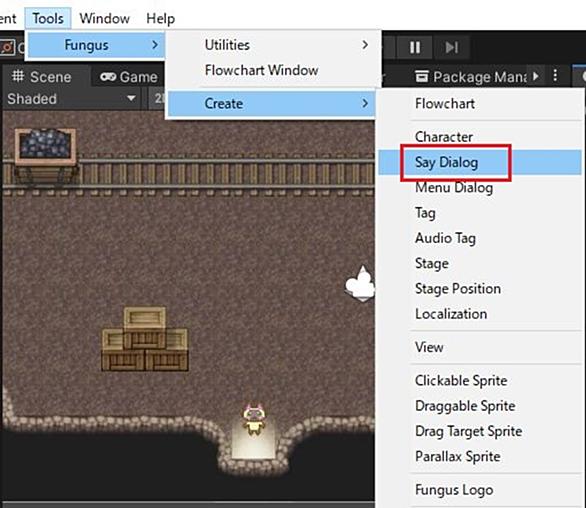Viewport: 586px width, 508px height.
Task: Create a Drag Target Sprite
Action: (x=480, y=431)
